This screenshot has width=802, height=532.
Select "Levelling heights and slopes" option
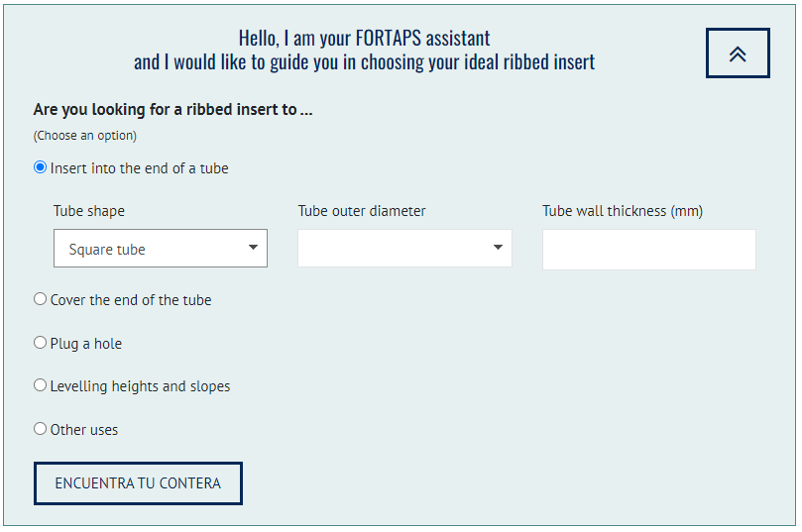41,385
